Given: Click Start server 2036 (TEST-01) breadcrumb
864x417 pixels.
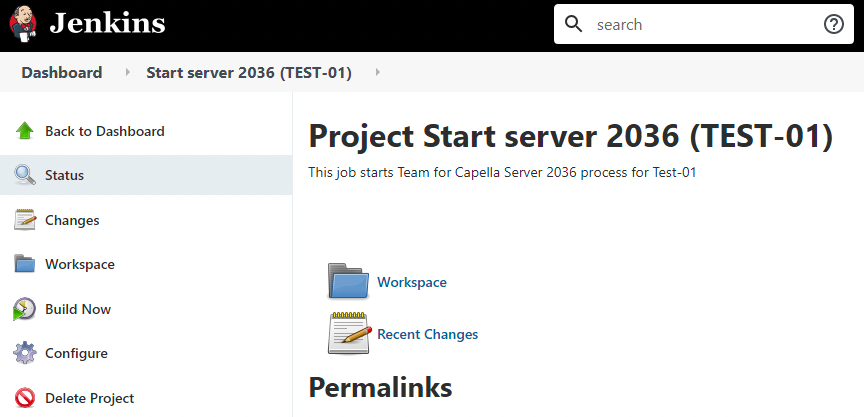Looking at the screenshot, I should (x=253, y=72).
